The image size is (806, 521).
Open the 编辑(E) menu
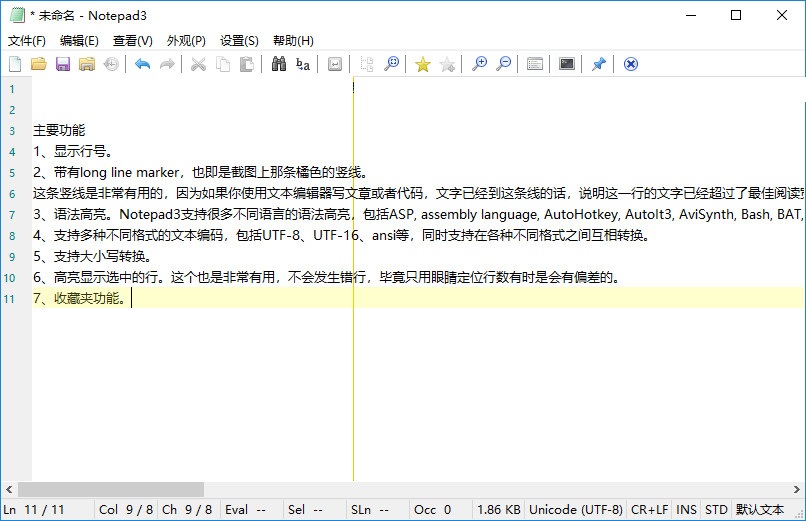pyautogui.click(x=79, y=41)
